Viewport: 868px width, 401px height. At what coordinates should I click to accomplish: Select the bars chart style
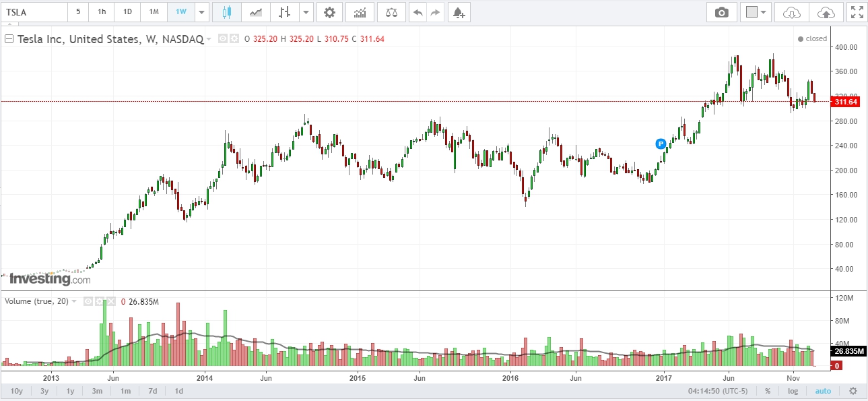click(284, 12)
